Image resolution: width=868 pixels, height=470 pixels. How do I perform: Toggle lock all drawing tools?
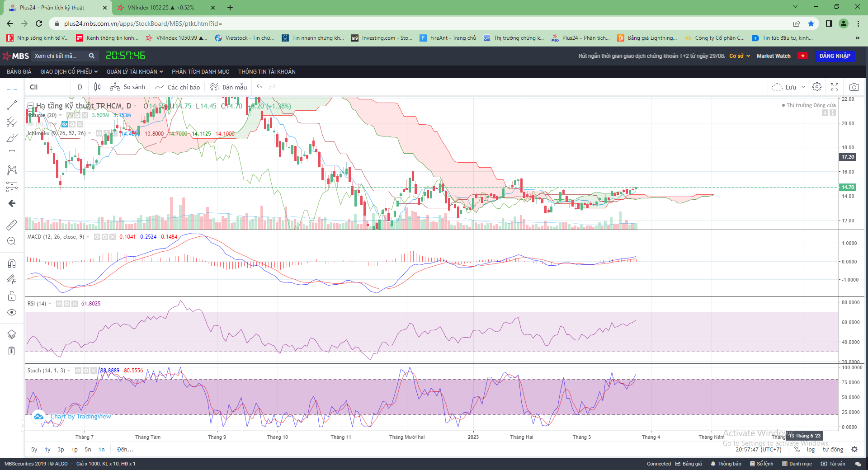(12, 296)
